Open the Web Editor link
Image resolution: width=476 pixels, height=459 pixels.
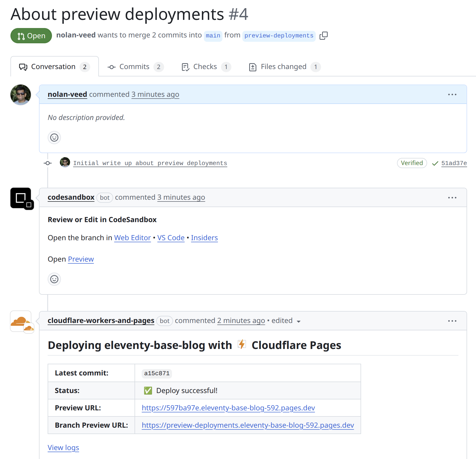point(132,238)
